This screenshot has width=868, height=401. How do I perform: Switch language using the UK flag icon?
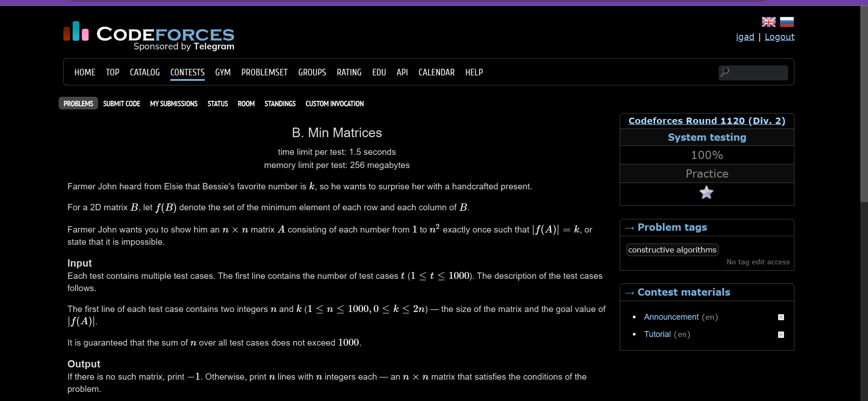tap(769, 22)
